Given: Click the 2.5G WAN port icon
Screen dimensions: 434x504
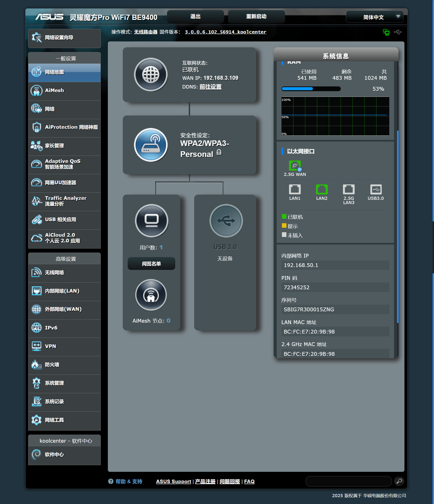Looking at the screenshot, I should pyautogui.click(x=294, y=166).
